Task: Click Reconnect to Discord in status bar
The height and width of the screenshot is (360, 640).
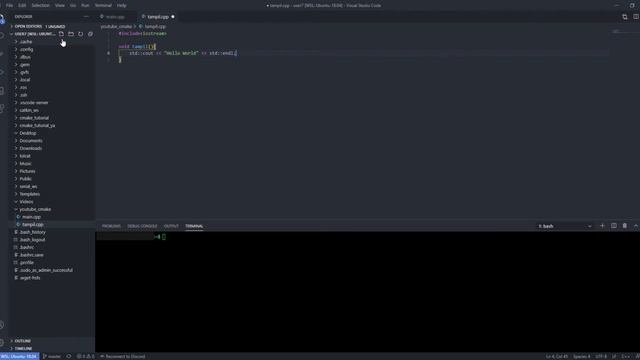Action: coord(122,356)
